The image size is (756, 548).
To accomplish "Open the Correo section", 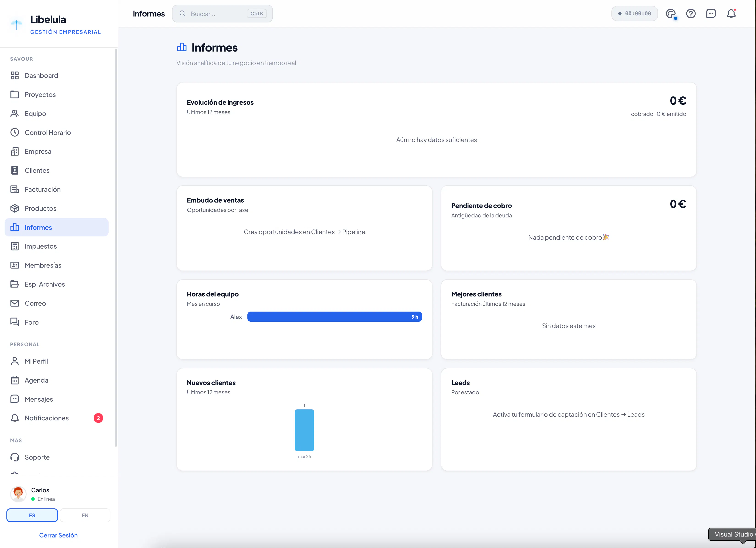I will click(57, 303).
